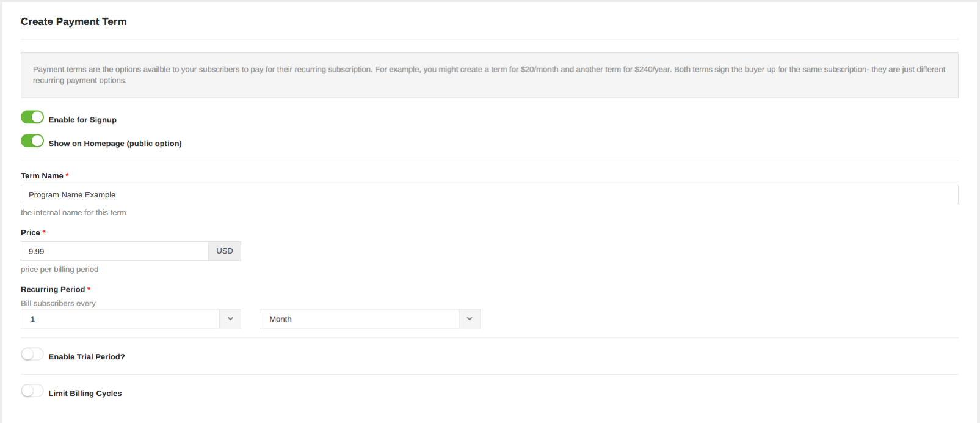Click the 'Limit Billing Cycles' label
Screen dimensions: 980x423
(x=85, y=394)
